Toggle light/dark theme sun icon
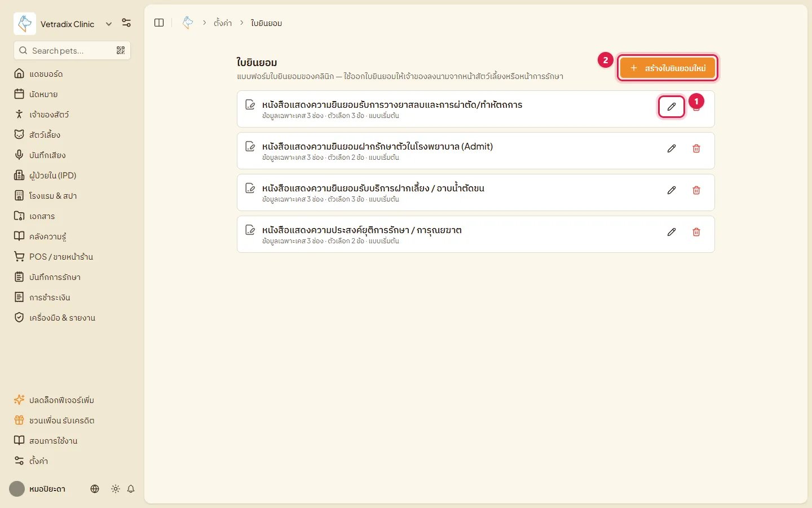812x508 pixels. coord(116,489)
